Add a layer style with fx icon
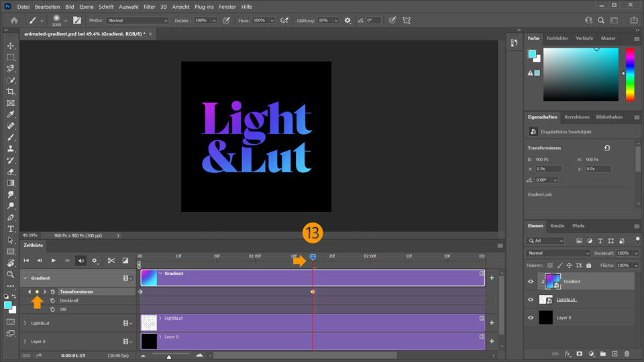The image size is (644, 362). (567, 353)
